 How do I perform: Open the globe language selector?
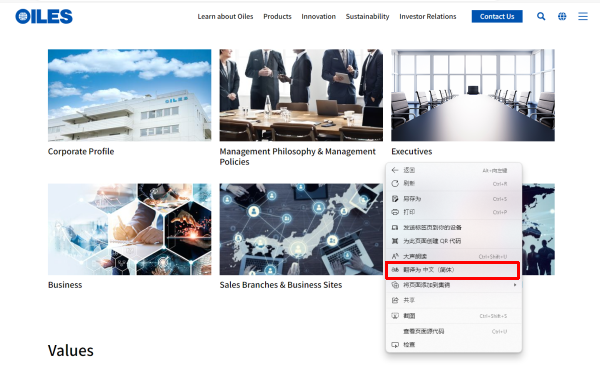pyautogui.click(x=562, y=16)
